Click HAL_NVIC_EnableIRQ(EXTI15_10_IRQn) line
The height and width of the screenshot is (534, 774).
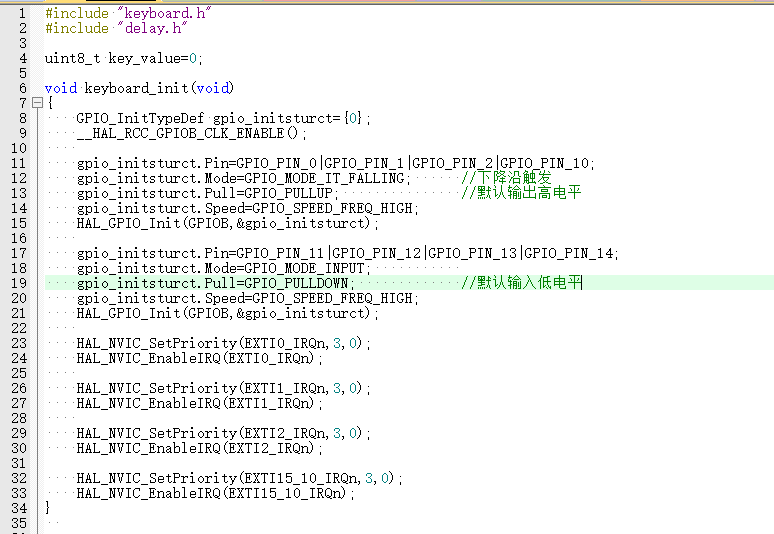pos(215,494)
